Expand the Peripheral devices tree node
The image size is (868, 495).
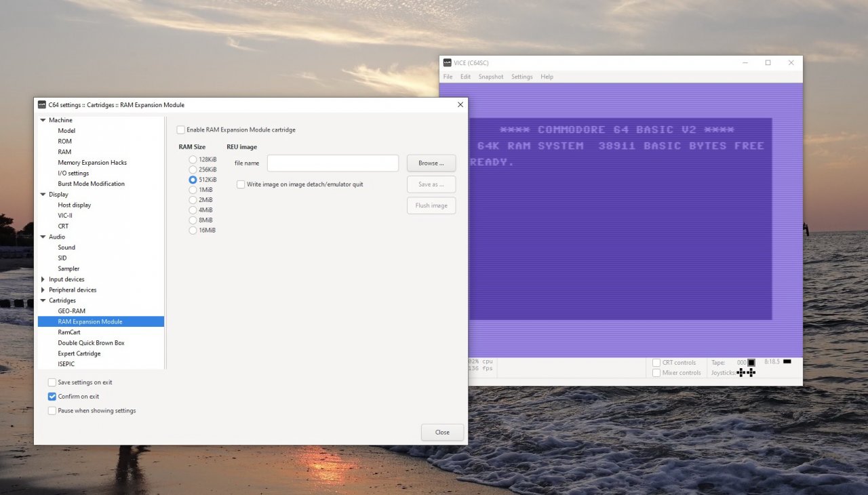coord(43,290)
